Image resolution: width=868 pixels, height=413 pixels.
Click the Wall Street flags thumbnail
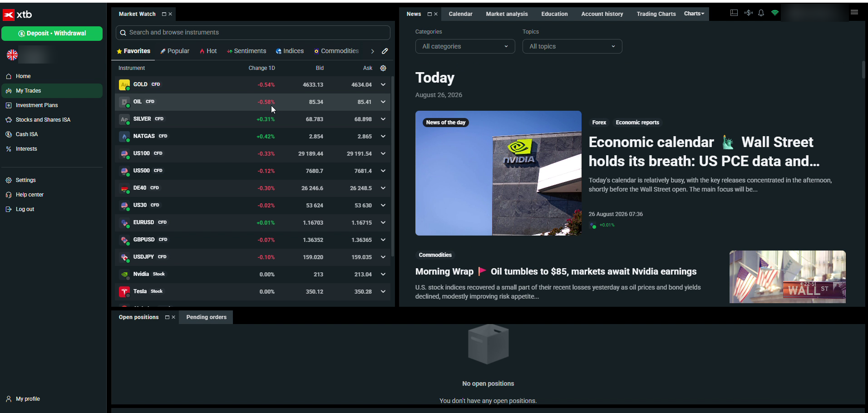click(x=787, y=277)
